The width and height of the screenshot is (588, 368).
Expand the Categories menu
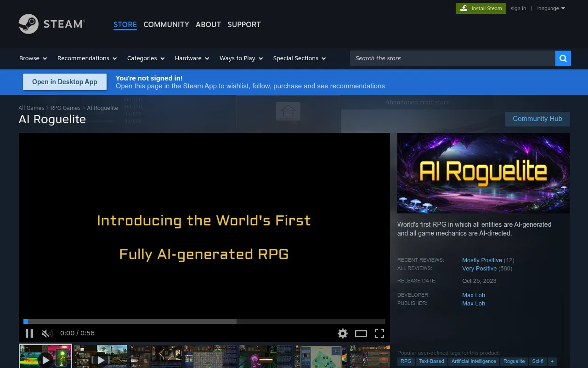click(x=146, y=58)
